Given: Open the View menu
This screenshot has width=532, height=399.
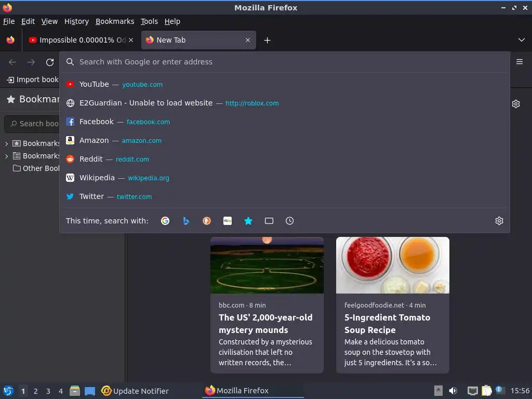Looking at the screenshot, I should 49,21.
